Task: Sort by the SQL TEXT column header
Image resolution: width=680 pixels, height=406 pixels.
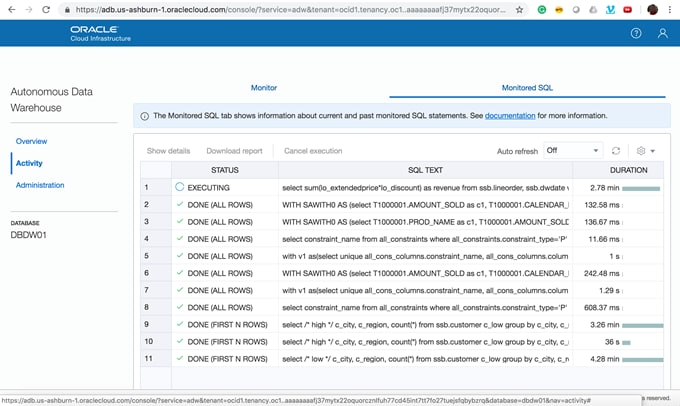Action: (x=425, y=170)
